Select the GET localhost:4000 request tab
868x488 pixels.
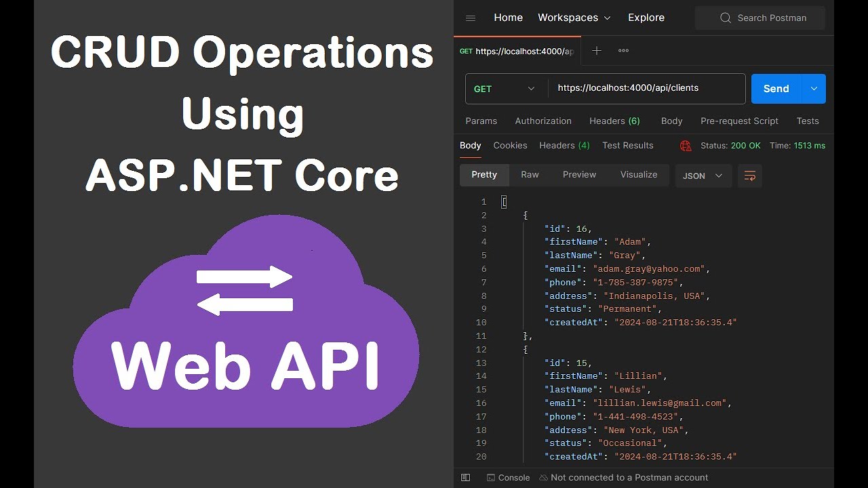517,51
